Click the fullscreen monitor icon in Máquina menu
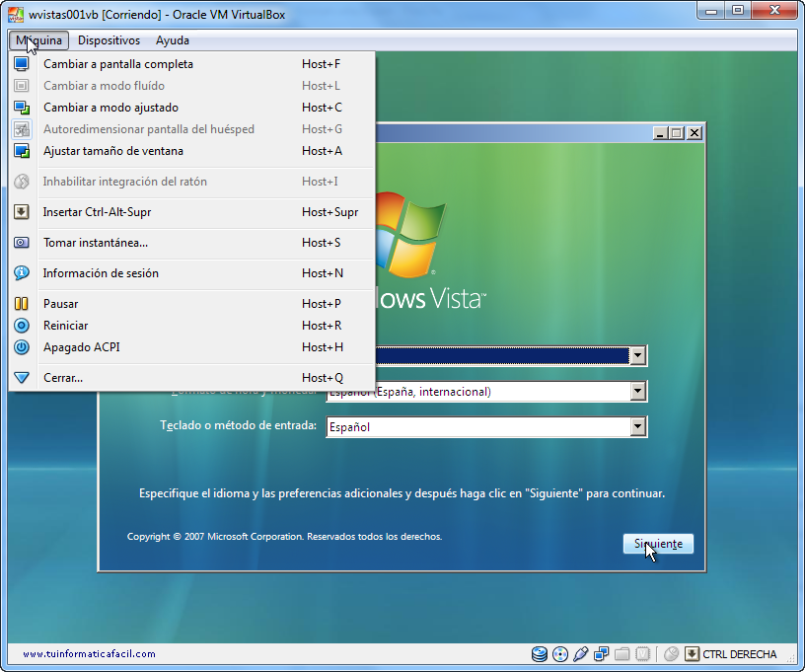 click(21, 64)
